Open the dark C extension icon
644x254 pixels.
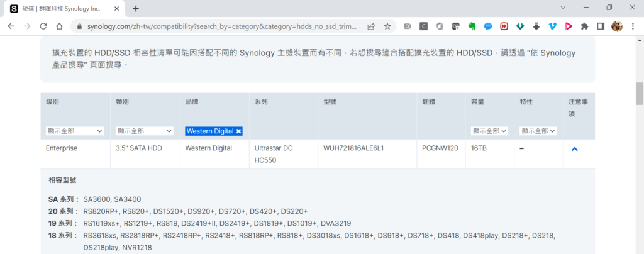(423, 26)
